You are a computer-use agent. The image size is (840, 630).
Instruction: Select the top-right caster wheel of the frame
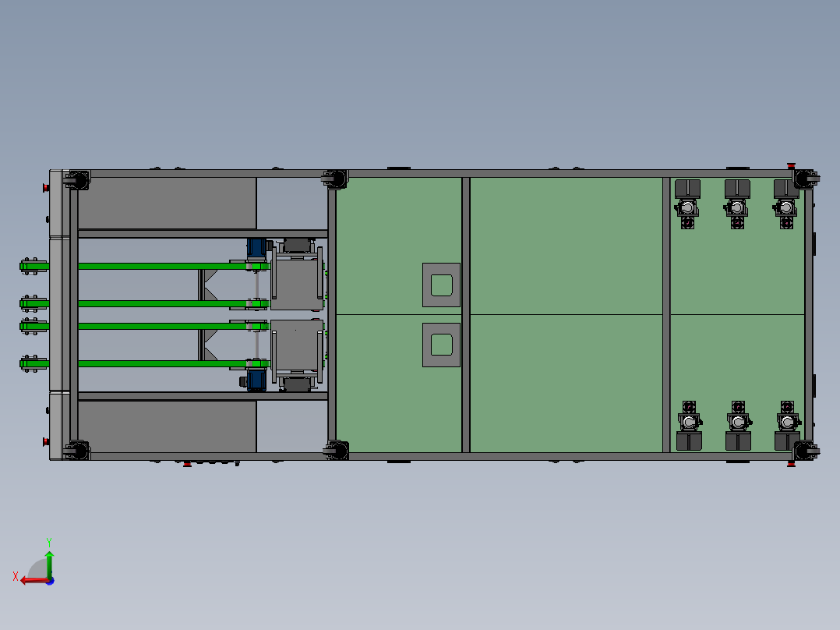[x=805, y=179]
